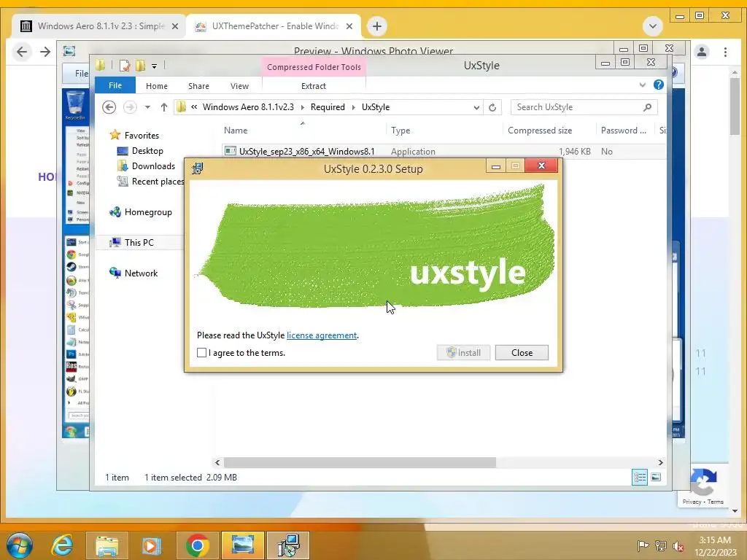This screenshot has height=560, width=747.
Task: Check the 'I agree to the terms' checkbox
Action: point(201,353)
